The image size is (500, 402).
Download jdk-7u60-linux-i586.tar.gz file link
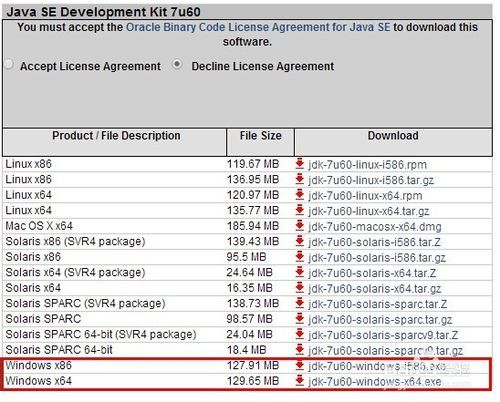371,180
